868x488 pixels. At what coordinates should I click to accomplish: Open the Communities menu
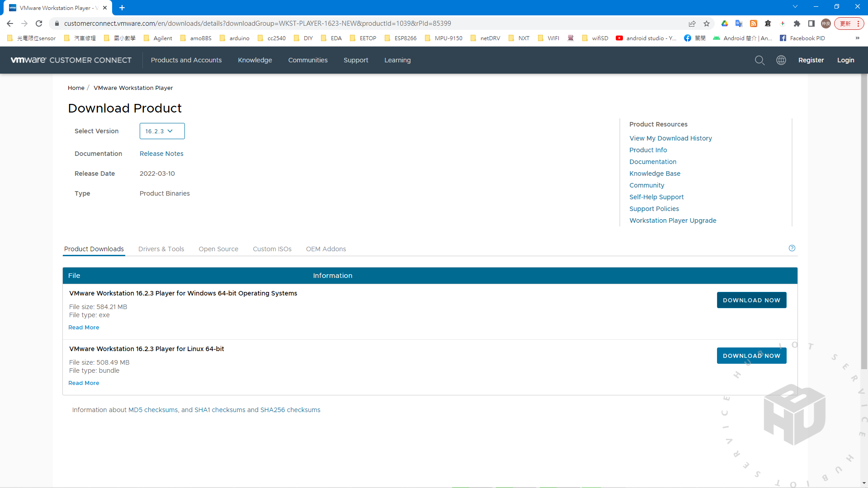308,60
